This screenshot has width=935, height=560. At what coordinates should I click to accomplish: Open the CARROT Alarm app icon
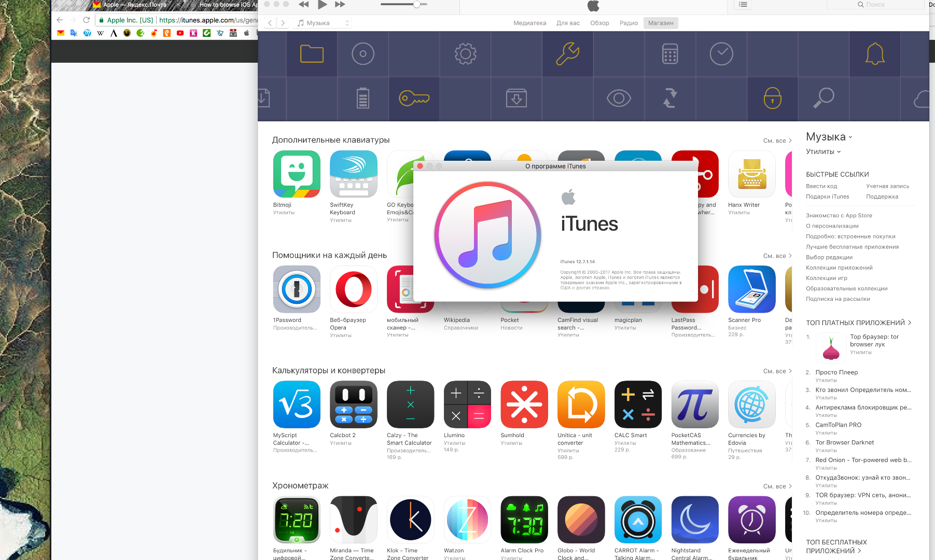638,520
